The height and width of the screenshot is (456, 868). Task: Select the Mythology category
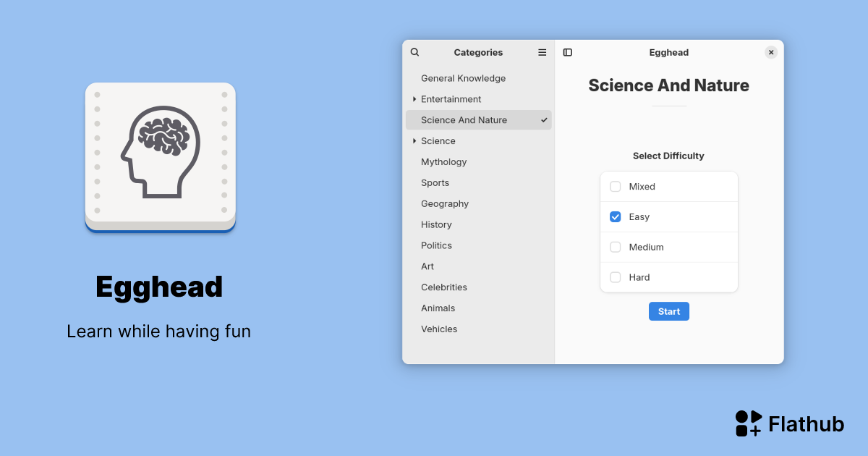click(x=443, y=161)
